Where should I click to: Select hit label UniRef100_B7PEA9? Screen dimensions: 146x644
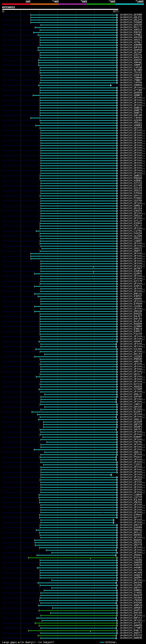(131, 304)
